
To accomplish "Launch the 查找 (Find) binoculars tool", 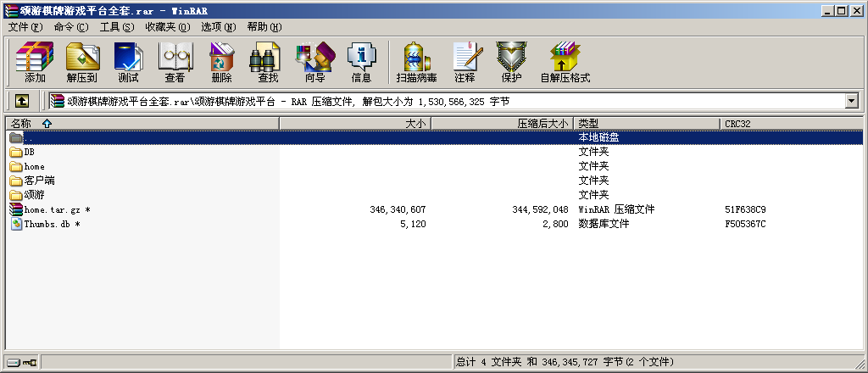I will point(268,63).
